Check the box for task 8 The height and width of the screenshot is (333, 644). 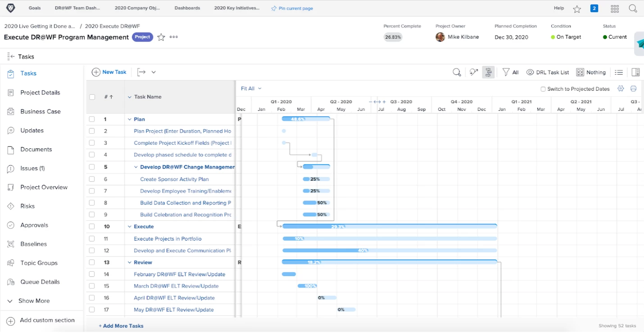tap(92, 203)
